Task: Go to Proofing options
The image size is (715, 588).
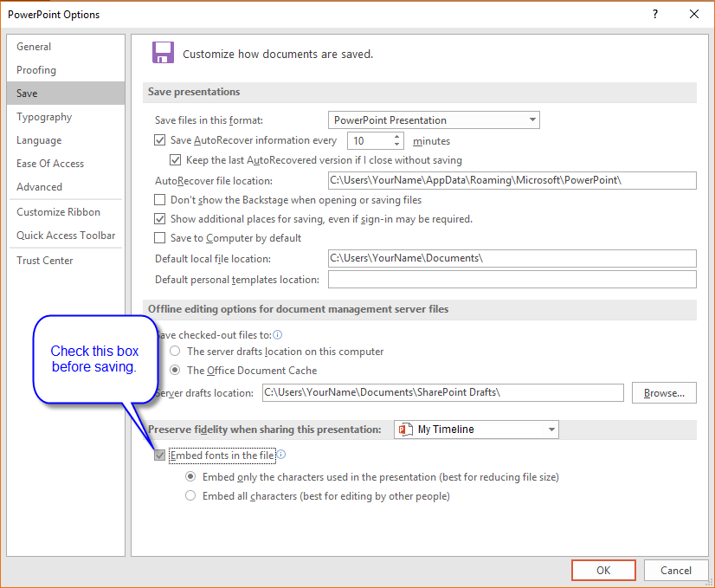Action: coord(66,70)
